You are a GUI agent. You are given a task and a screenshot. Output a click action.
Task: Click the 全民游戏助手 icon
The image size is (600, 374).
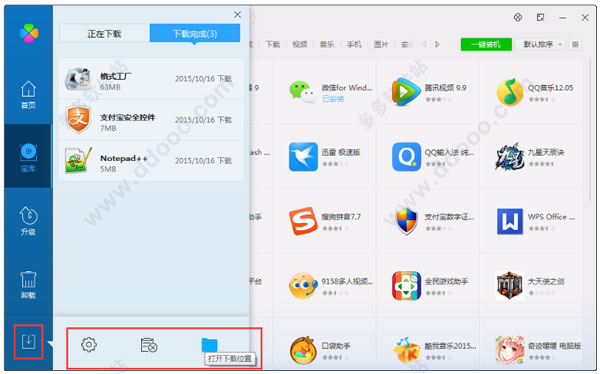406,286
